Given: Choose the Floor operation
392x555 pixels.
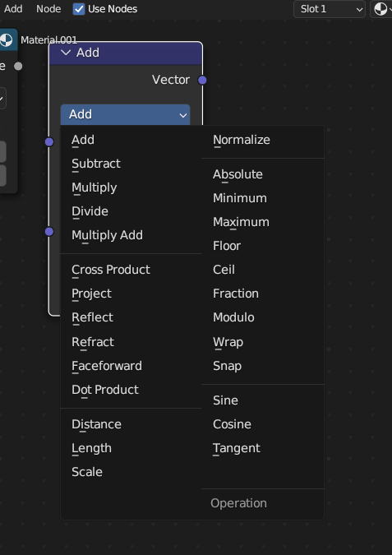Looking at the screenshot, I should [x=263, y=246].
